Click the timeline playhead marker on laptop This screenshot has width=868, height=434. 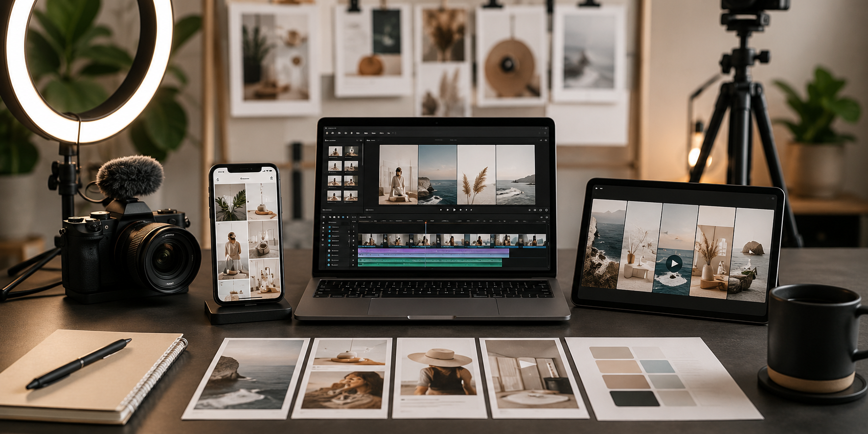tap(426, 223)
